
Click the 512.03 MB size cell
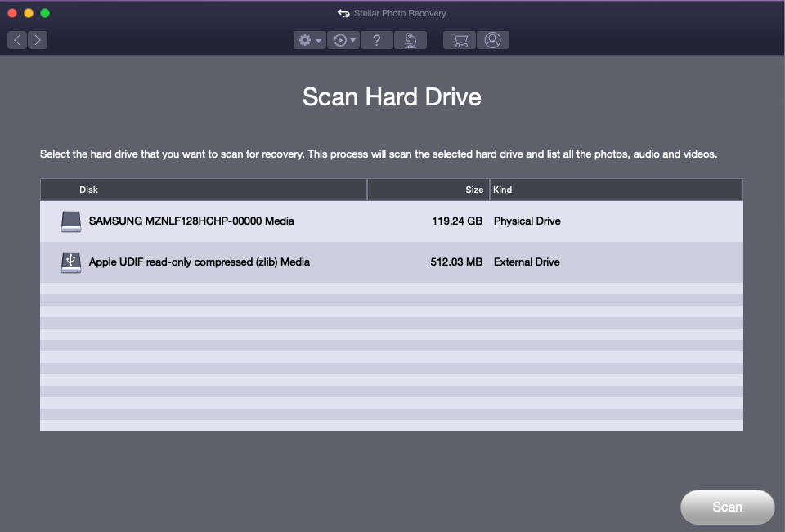point(456,262)
